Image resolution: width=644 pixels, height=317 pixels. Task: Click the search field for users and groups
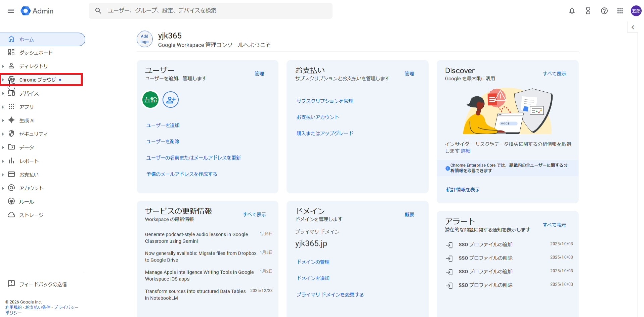(215, 11)
